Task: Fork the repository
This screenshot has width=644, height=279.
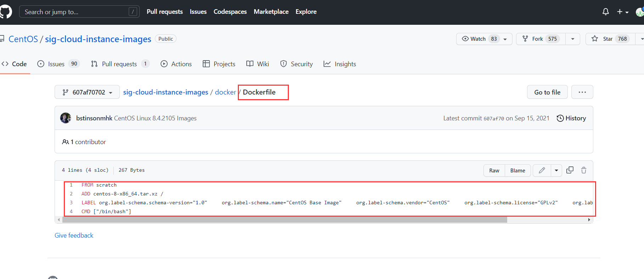Action: pyautogui.click(x=541, y=39)
